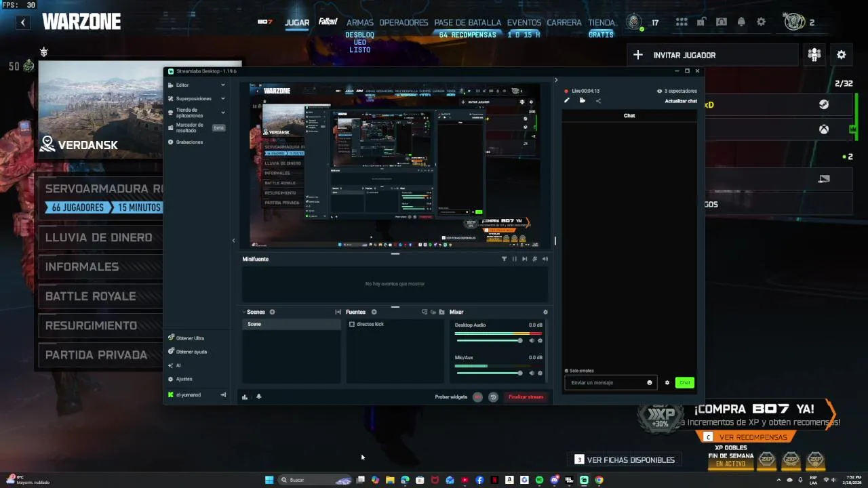Open Spotify from the taskbar
This screenshot has height=488, width=868.
point(540,480)
